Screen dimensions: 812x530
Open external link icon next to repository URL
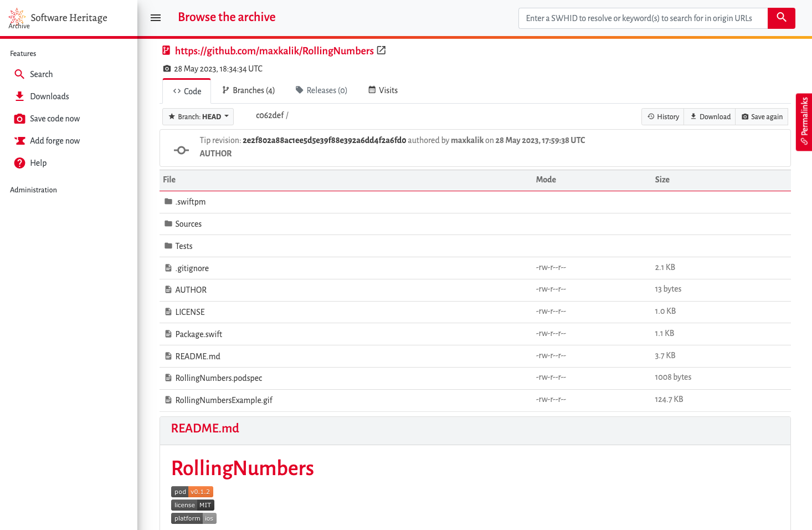pos(381,50)
